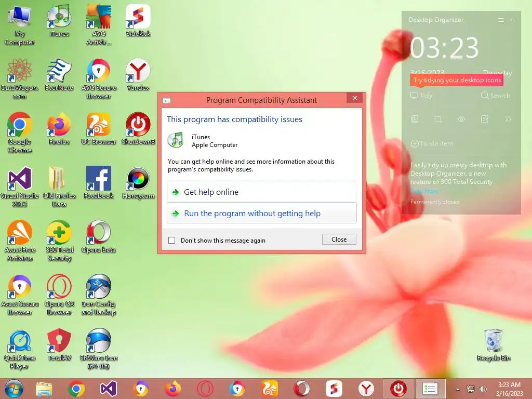Select the TotalAV desktop shortcut
This screenshot has width=532, height=399.
click(x=59, y=345)
